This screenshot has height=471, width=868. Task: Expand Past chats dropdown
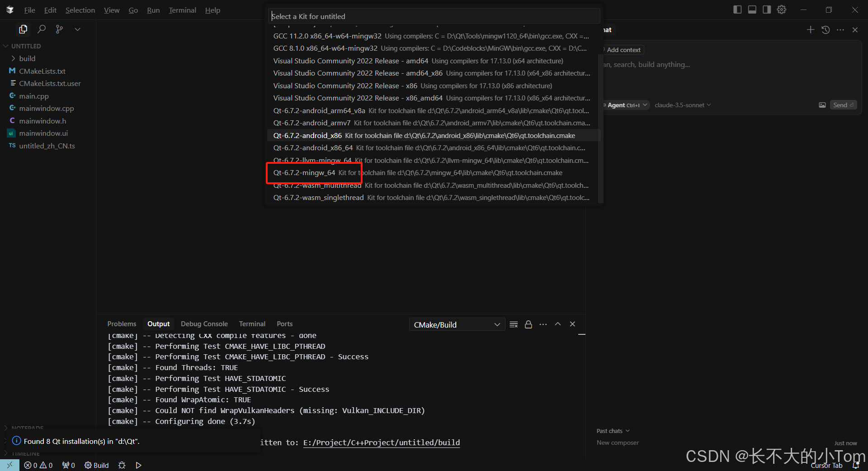[x=613, y=431]
